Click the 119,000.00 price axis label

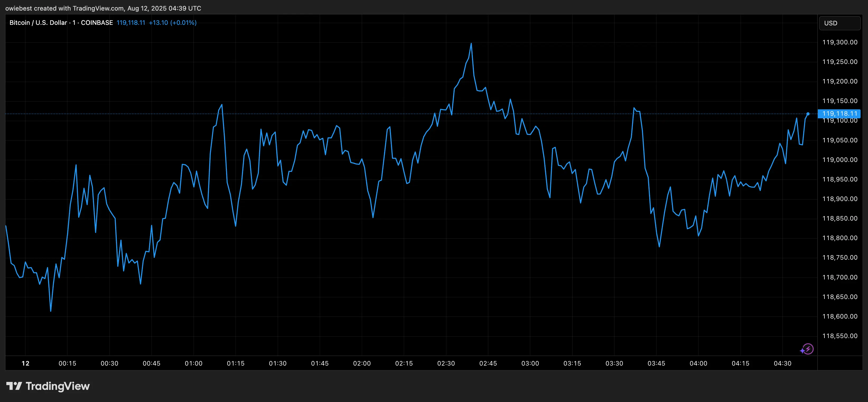[x=840, y=160]
